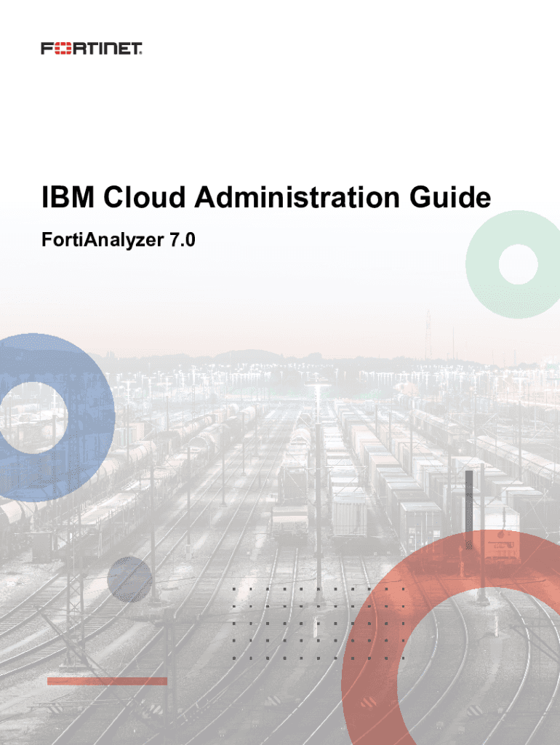Screen dimensions: 560x745
Task: Click the "7.0" version number
Action: click(182, 241)
